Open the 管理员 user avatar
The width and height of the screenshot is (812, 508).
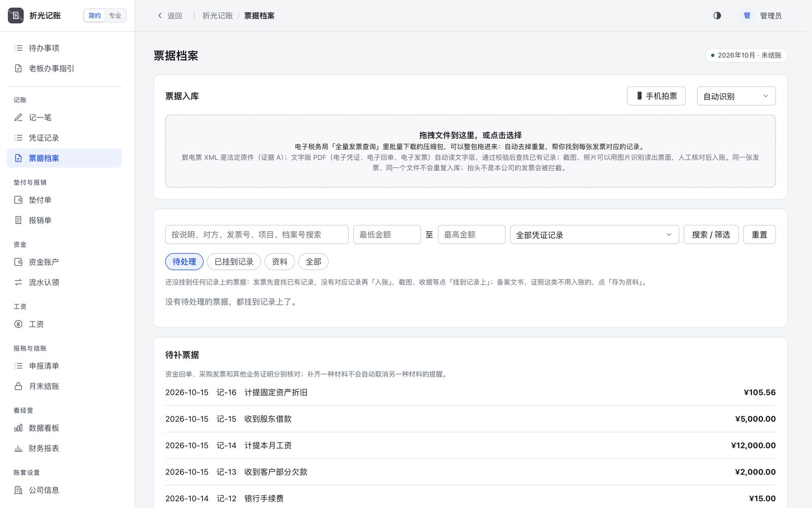747,16
